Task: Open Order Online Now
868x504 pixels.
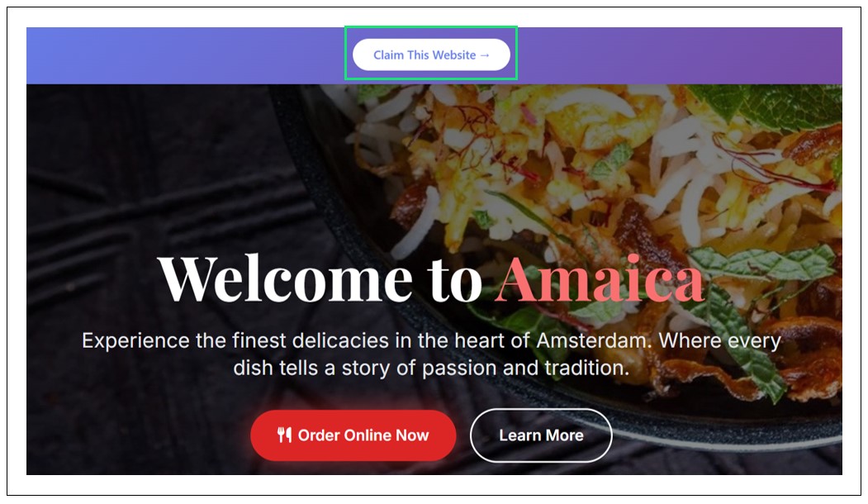Action: 353,435
